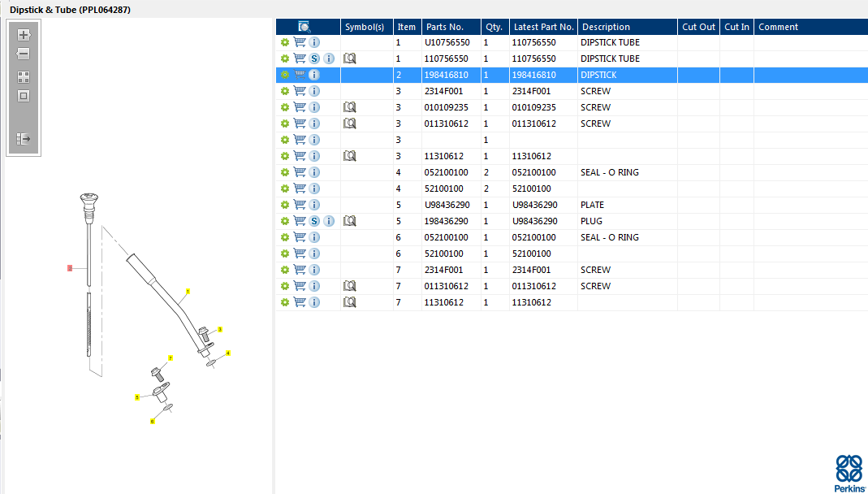Add SEAL - O RING item 4 to cart
The width and height of the screenshot is (868, 494).
click(300, 172)
